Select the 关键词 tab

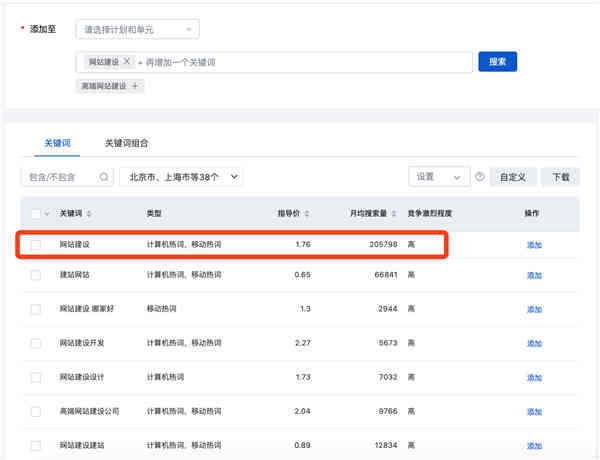pos(58,143)
